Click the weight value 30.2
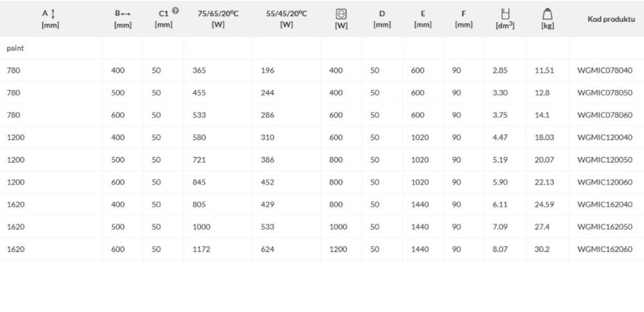 [x=542, y=249]
